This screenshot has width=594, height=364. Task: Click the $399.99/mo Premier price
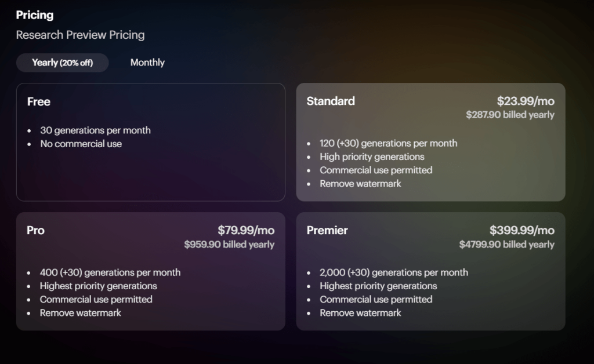[521, 230]
